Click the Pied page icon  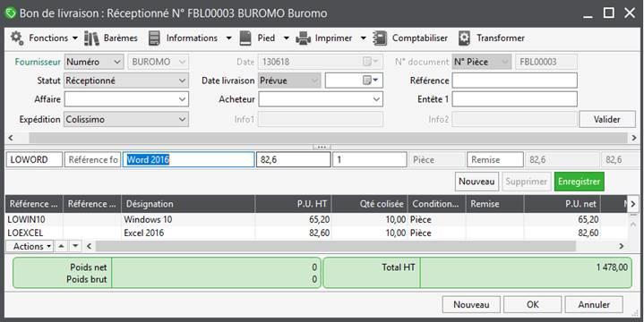click(245, 38)
